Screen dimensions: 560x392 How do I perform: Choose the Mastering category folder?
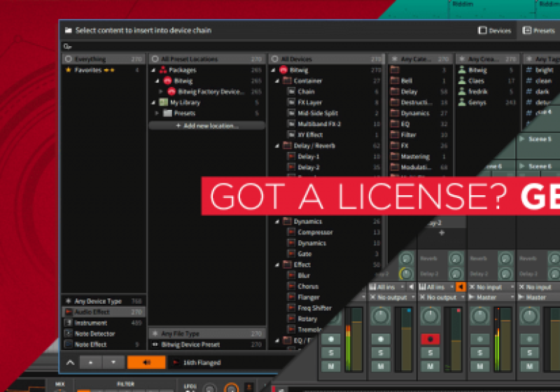(x=415, y=156)
